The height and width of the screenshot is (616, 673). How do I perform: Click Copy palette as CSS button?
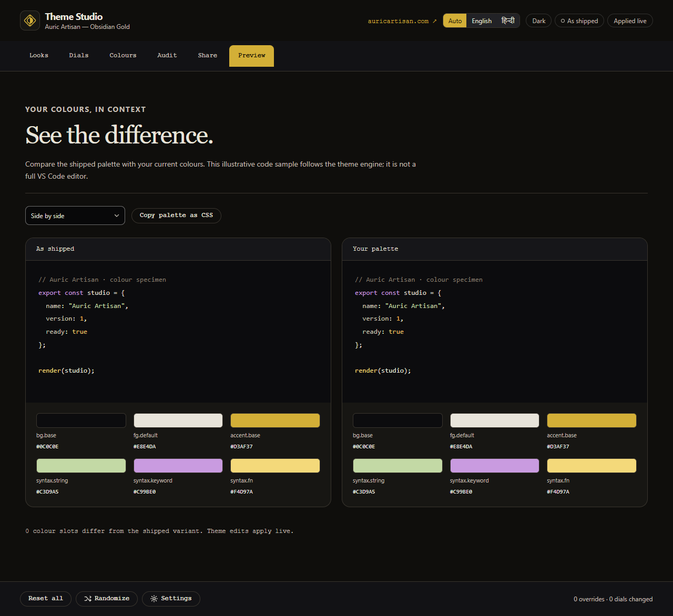click(x=176, y=215)
